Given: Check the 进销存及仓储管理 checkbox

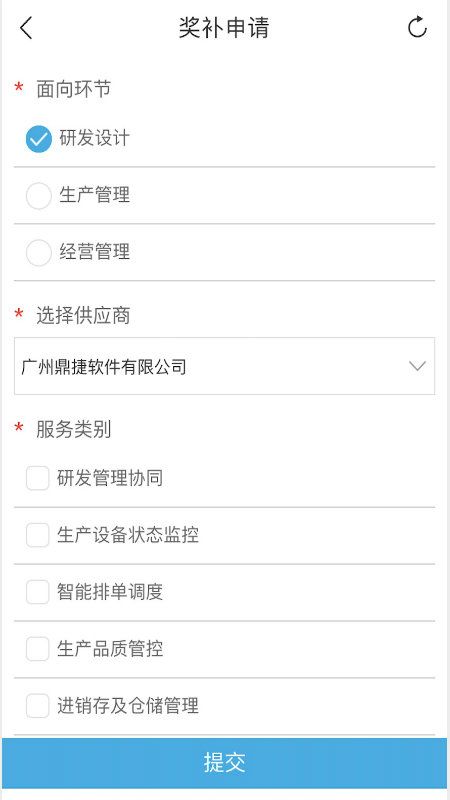Looking at the screenshot, I should click(x=38, y=706).
